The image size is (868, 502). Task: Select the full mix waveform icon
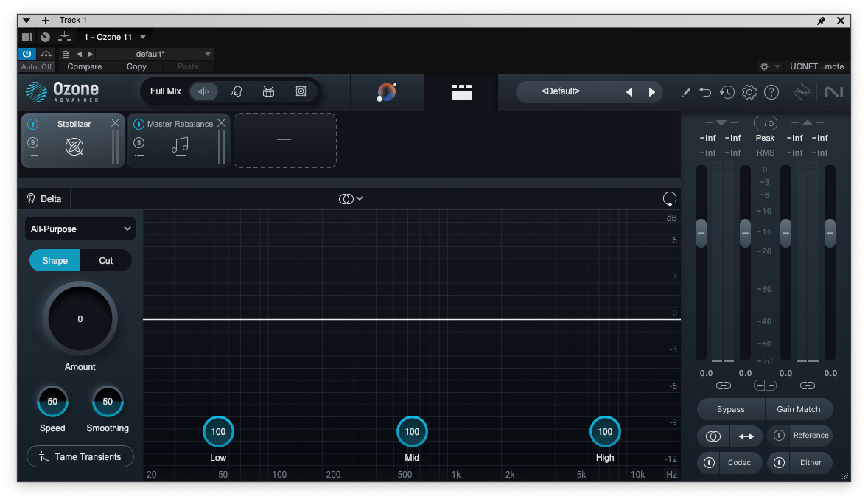(x=203, y=91)
